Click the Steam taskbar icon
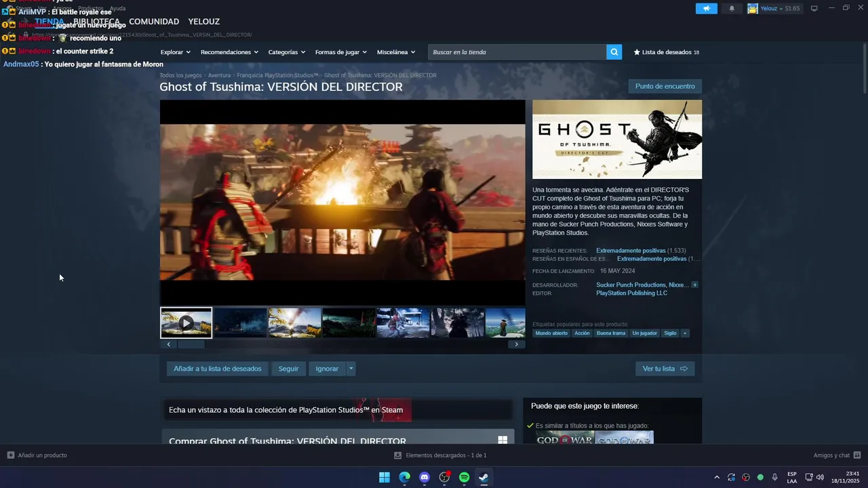 coord(484,477)
